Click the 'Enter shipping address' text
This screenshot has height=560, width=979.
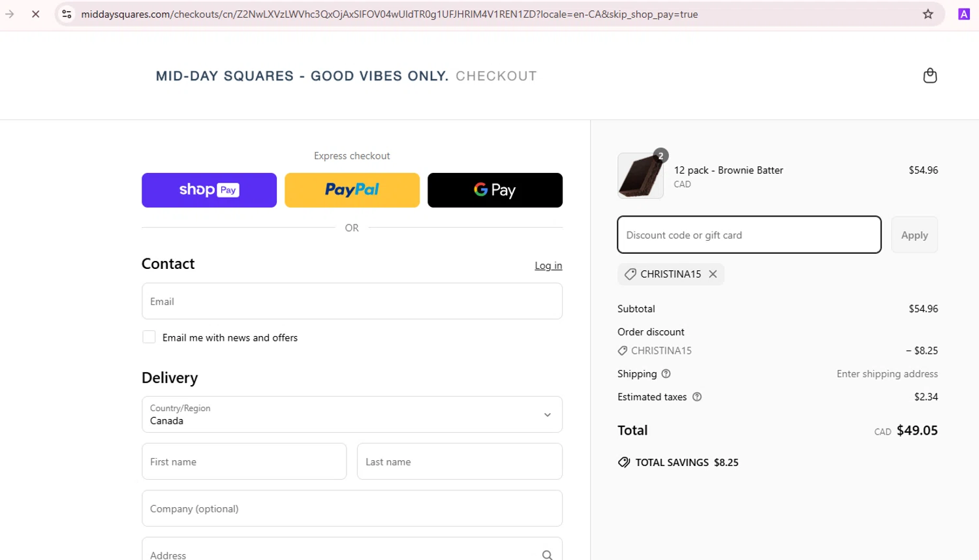[x=887, y=374]
